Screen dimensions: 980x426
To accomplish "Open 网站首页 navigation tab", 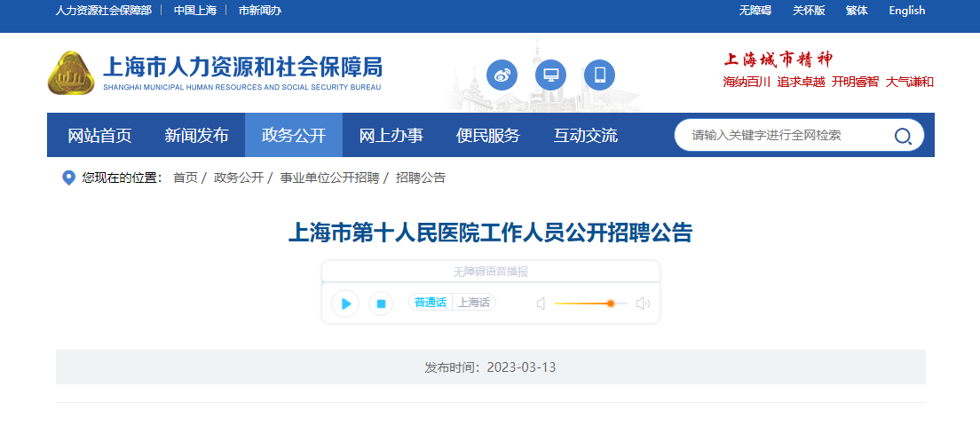I will (99, 136).
